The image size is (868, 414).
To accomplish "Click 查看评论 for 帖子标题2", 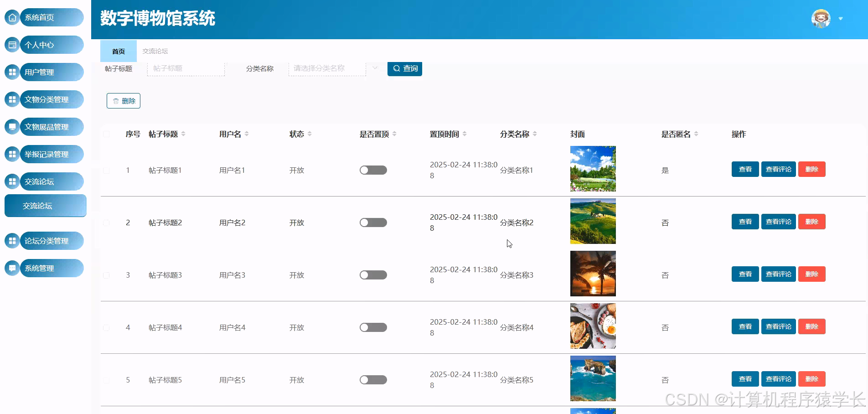I will [x=778, y=222].
